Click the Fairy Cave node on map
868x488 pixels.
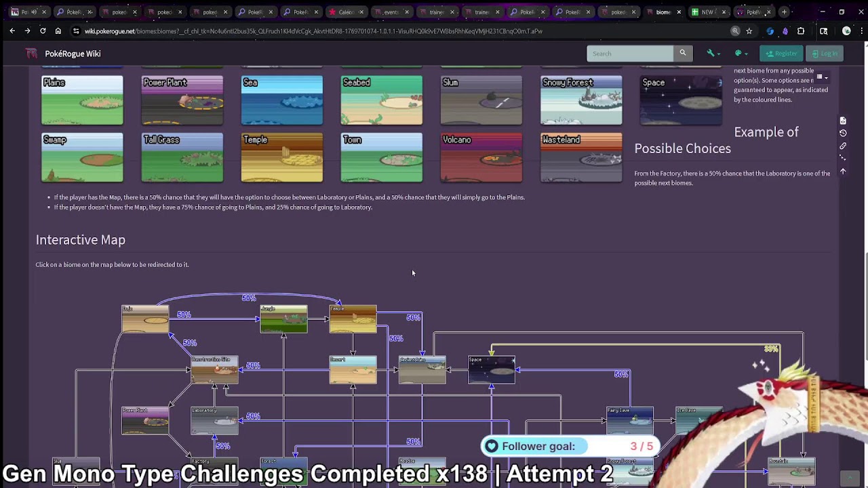pyautogui.click(x=630, y=420)
